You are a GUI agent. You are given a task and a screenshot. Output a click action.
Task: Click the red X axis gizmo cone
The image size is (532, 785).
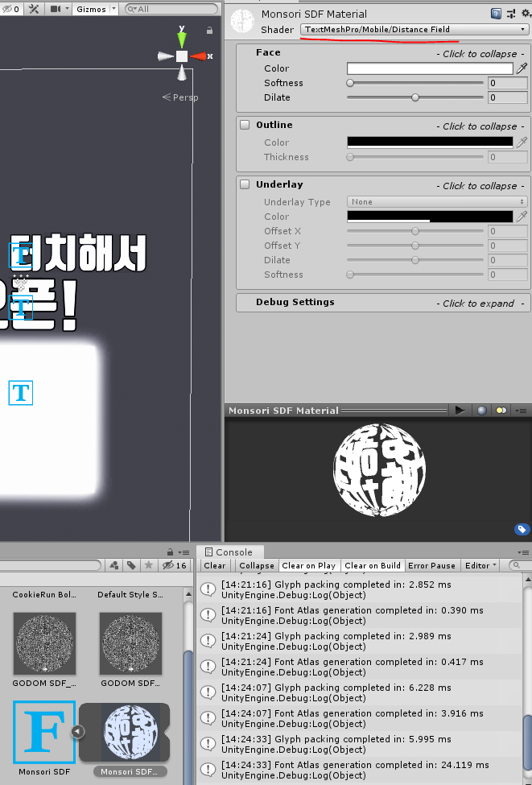tap(199, 56)
